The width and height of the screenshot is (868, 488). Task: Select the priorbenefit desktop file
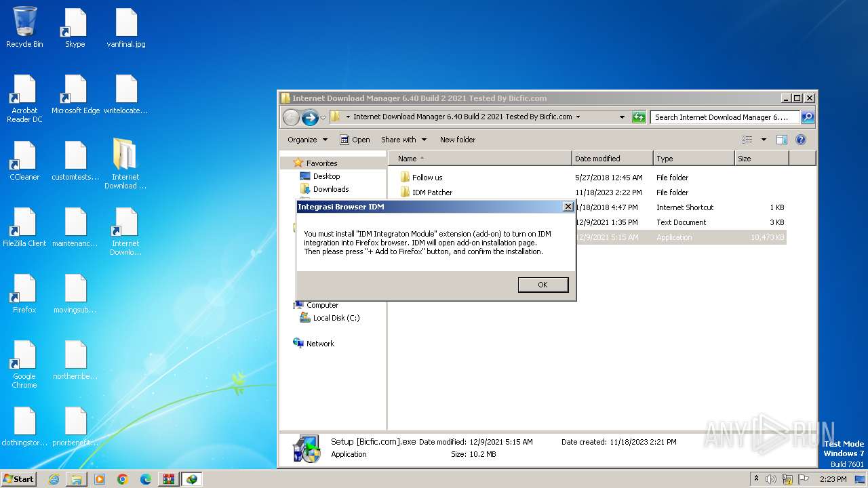point(75,426)
